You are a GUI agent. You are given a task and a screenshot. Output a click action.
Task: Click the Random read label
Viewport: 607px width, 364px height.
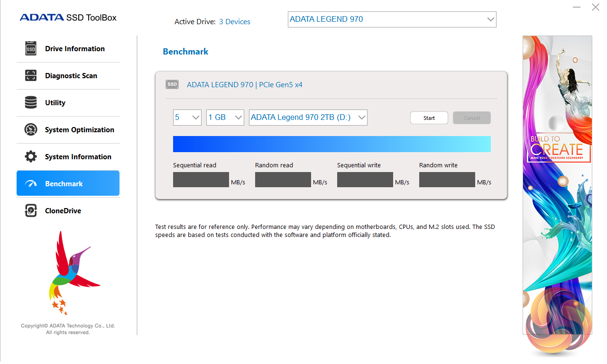pos(274,165)
